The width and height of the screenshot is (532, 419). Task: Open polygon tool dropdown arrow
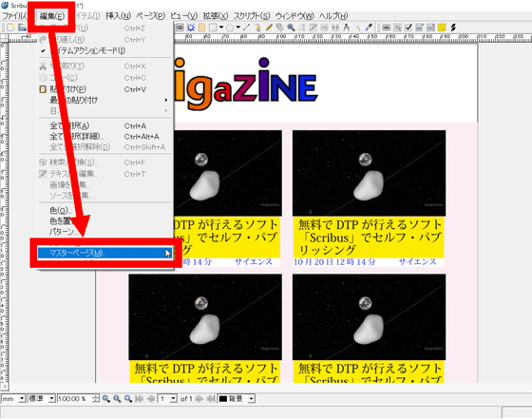(x=238, y=28)
